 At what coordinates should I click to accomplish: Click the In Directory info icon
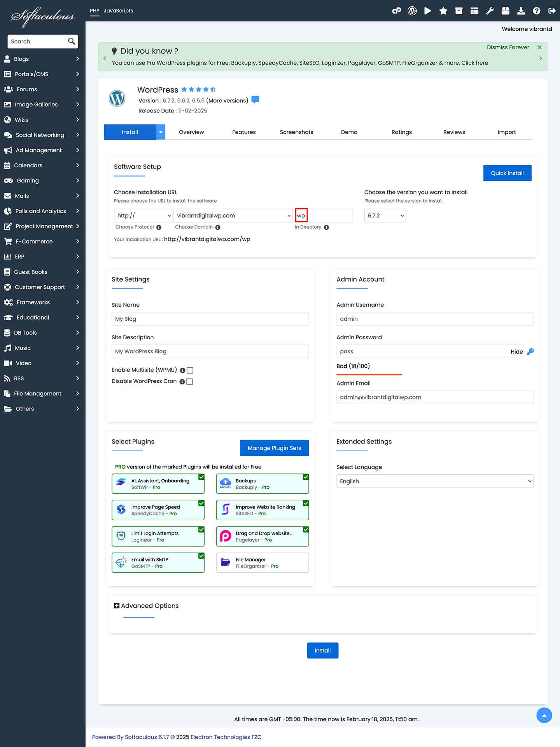tap(326, 227)
